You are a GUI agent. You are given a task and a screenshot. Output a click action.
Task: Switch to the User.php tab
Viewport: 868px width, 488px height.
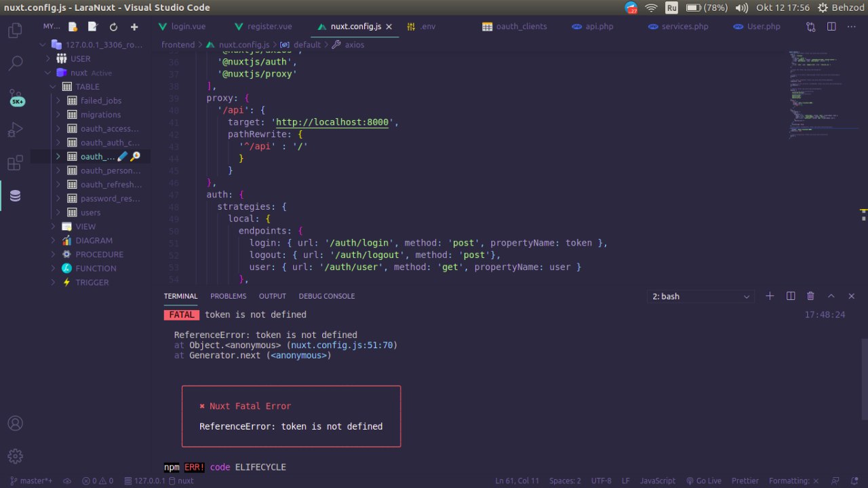pyautogui.click(x=764, y=26)
